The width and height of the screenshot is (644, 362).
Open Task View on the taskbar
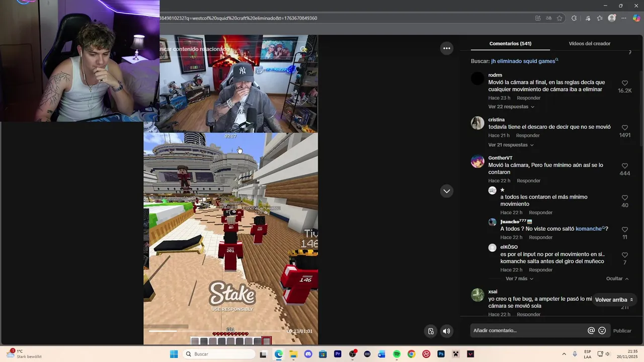263,354
